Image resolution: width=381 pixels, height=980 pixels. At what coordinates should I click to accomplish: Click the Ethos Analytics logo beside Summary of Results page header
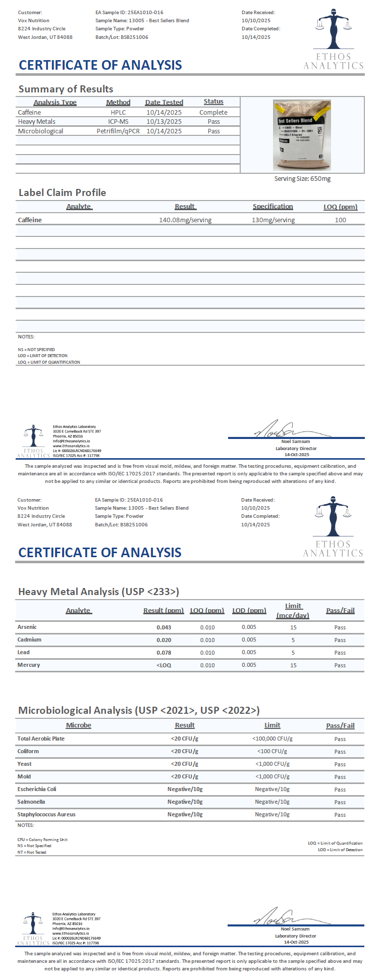[x=333, y=39]
